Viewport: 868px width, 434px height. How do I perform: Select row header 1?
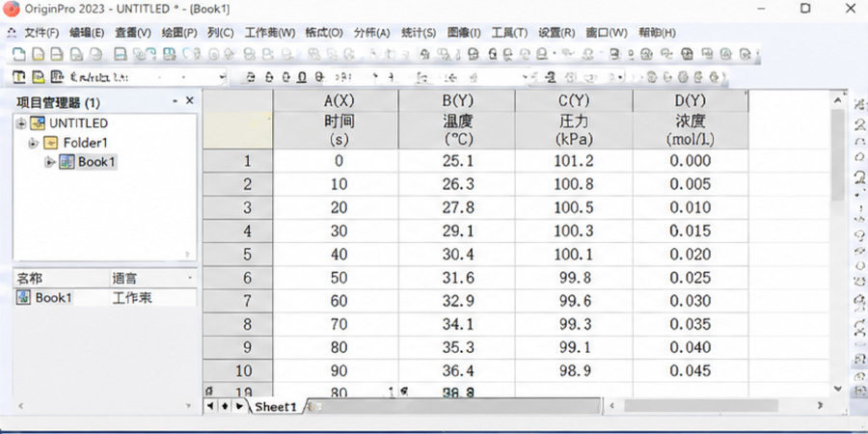238,161
